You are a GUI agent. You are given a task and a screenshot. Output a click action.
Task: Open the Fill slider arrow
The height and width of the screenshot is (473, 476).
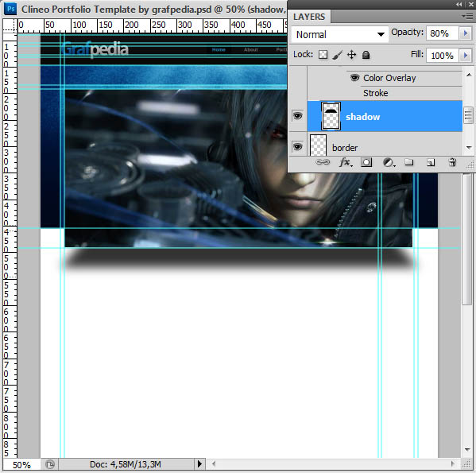pos(465,56)
